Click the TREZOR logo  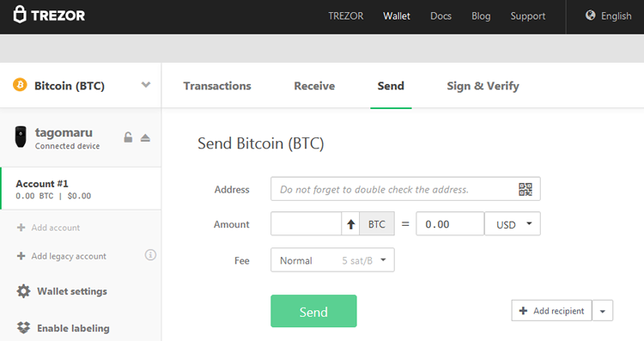tap(49, 15)
